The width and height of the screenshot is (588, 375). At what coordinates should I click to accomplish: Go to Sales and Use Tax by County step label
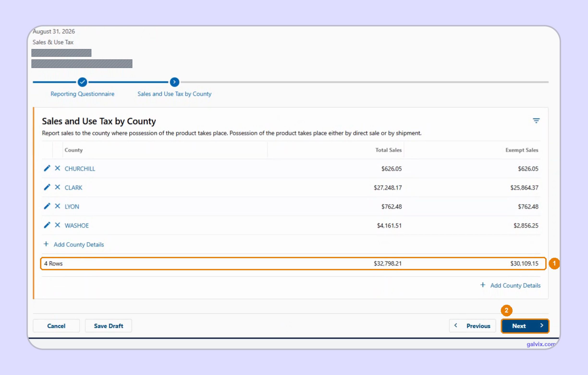[x=174, y=94]
